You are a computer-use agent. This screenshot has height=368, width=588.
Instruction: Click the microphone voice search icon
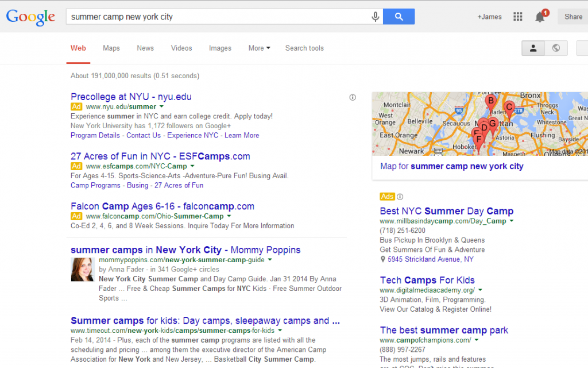point(375,17)
